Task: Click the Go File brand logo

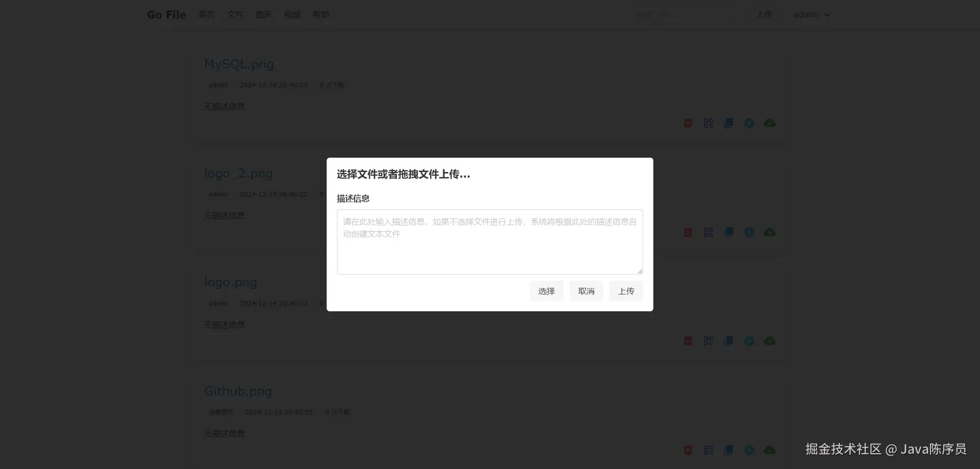Action: [166, 15]
